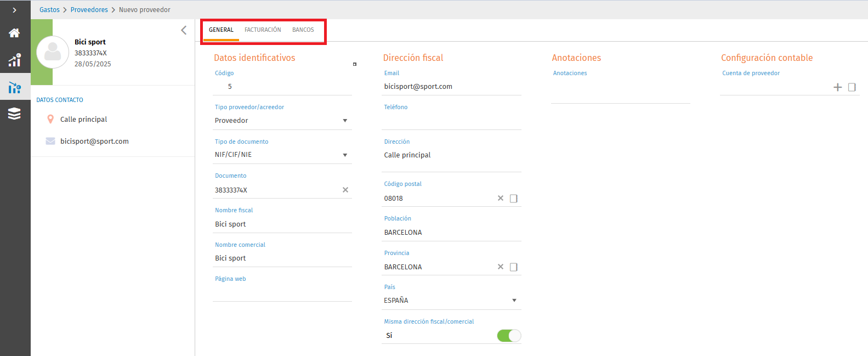This screenshot has width=868, height=356.
Task: Open the stacked layers icon in sidebar
Action: click(14, 114)
